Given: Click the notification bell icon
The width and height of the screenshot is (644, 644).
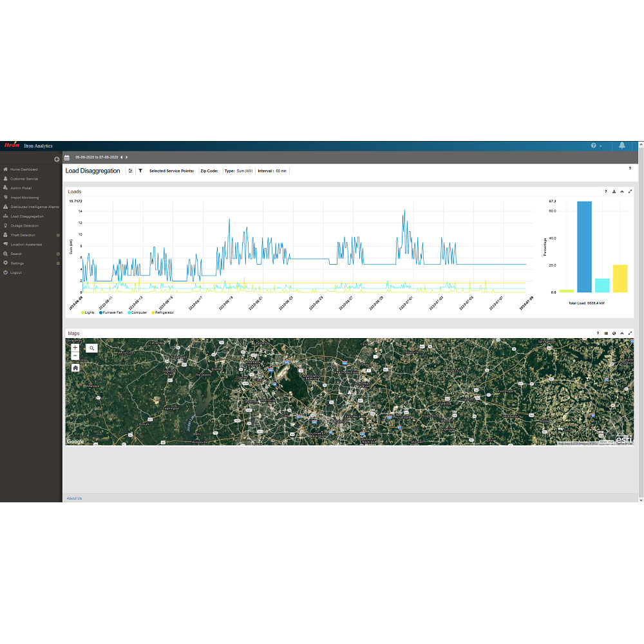Looking at the screenshot, I should coord(621,146).
